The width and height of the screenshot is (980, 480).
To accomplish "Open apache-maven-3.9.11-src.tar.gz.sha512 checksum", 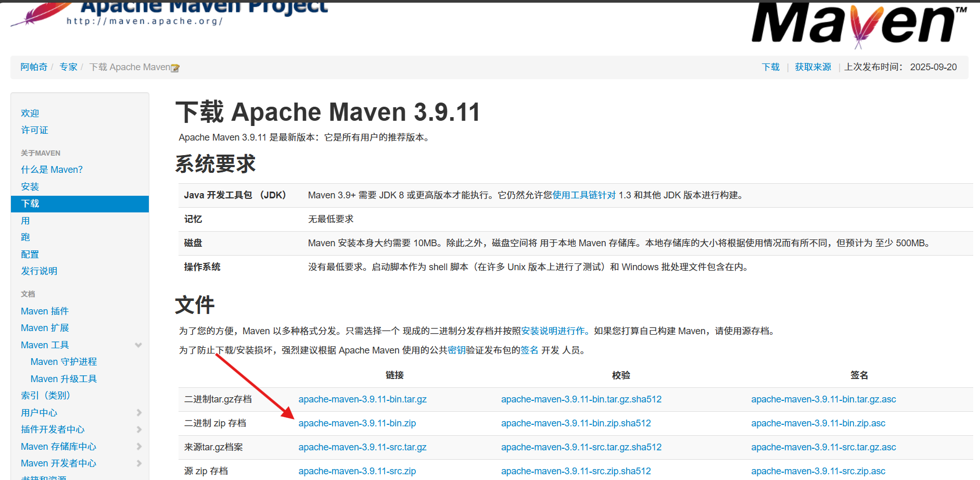I will click(x=581, y=447).
